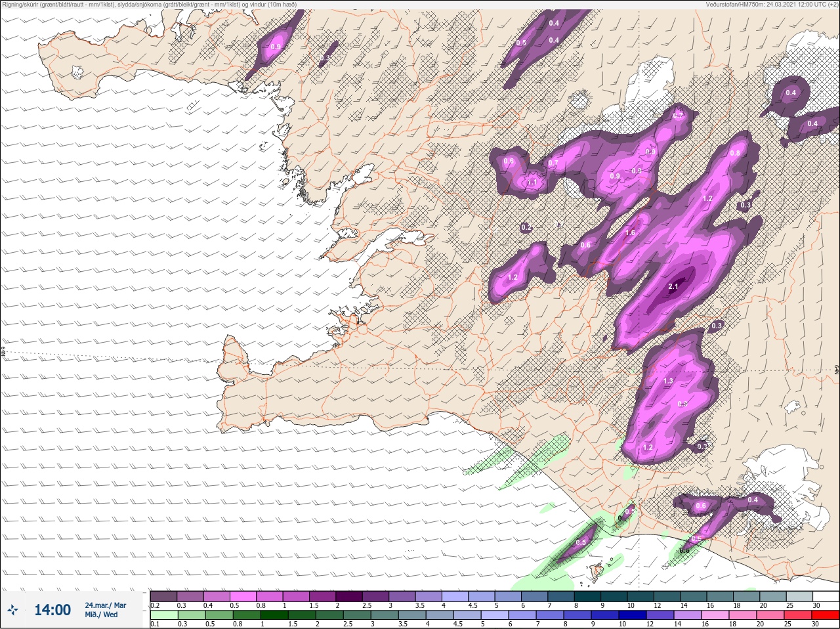Click the 1.6 precipitation value on the map

coord(630,232)
